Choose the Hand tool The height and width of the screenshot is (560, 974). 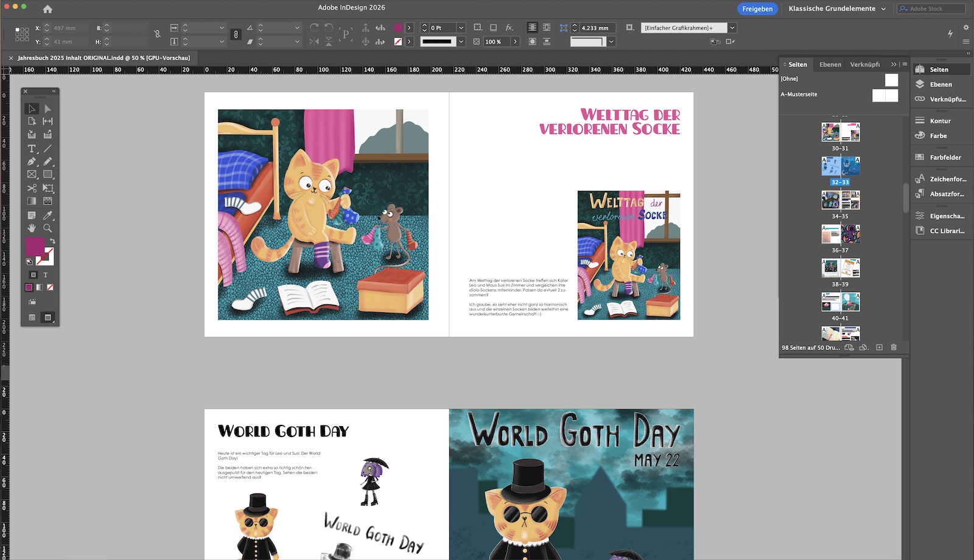tap(32, 228)
